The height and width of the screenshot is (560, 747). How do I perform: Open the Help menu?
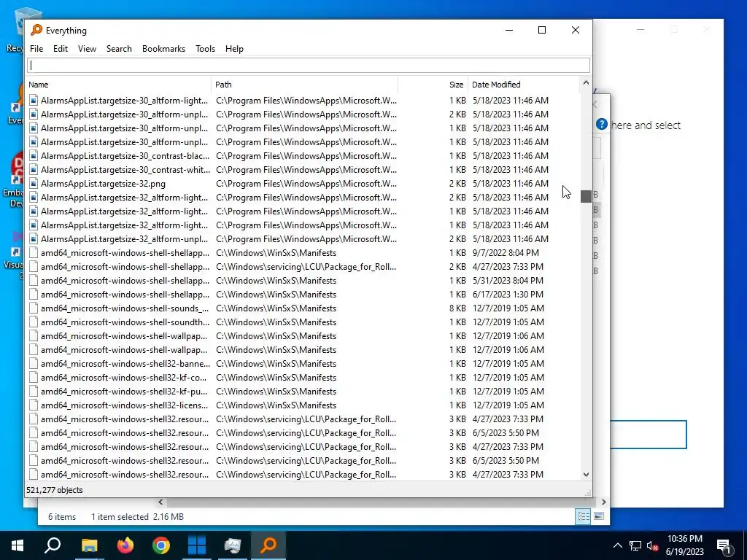pyautogui.click(x=234, y=49)
